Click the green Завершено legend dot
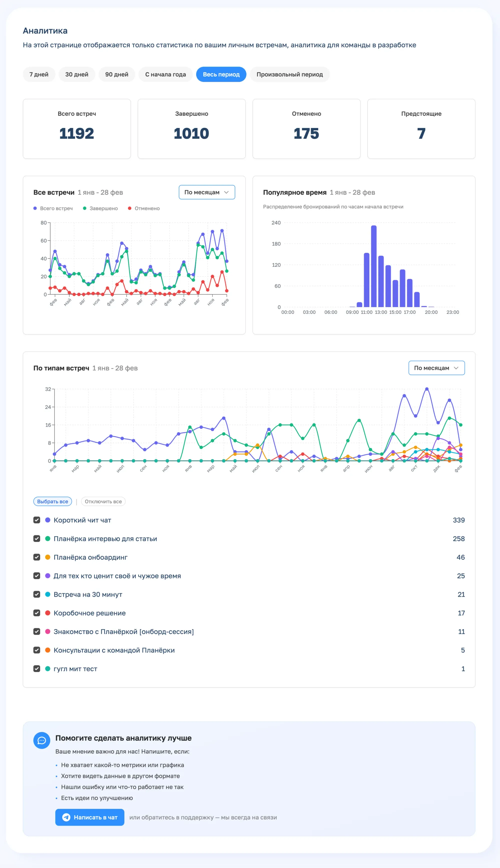 pos(84,208)
